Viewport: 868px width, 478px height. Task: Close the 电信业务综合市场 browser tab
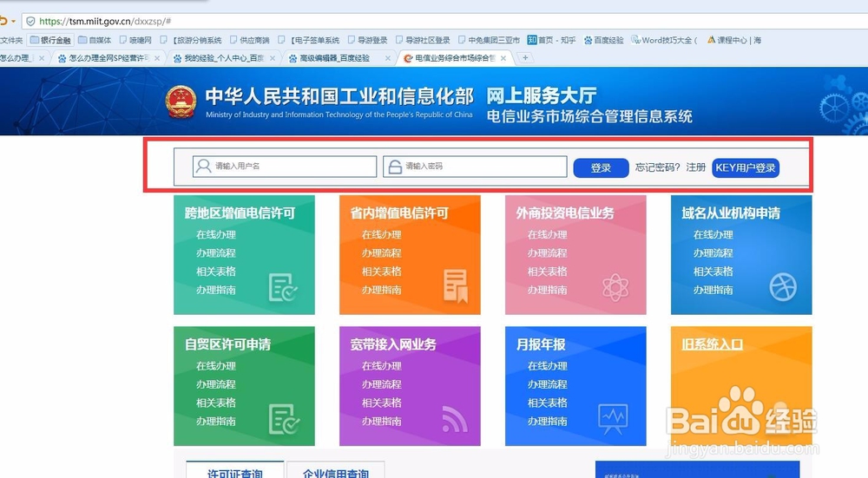[x=503, y=58]
